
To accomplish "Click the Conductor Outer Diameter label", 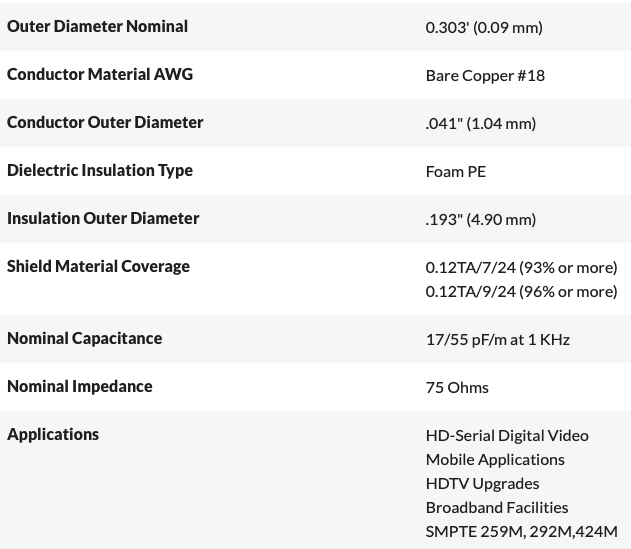I will pos(105,122).
